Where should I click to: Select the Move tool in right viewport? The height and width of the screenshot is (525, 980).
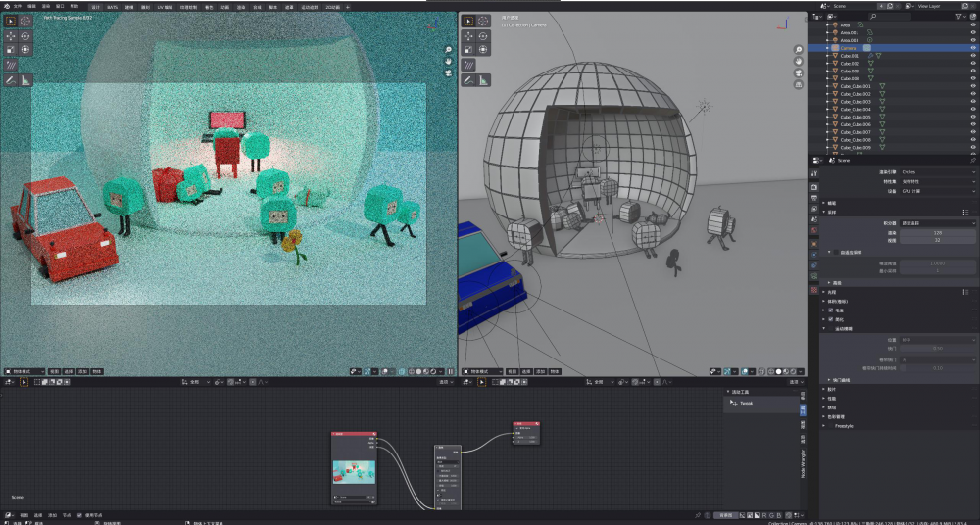468,36
